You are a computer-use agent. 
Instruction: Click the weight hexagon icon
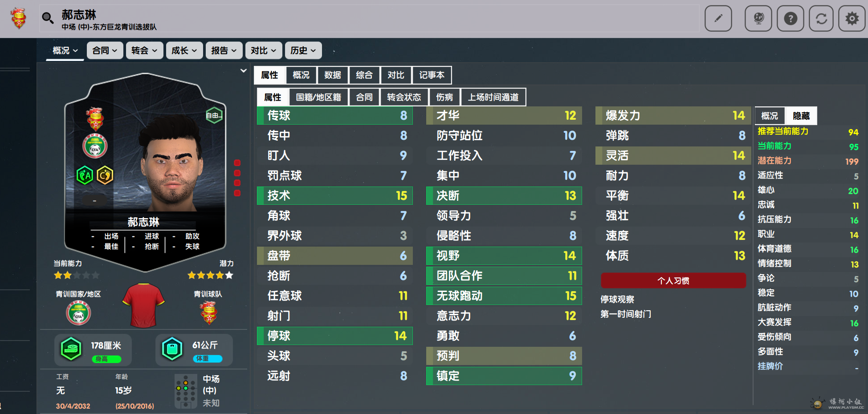[x=172, y=349]
